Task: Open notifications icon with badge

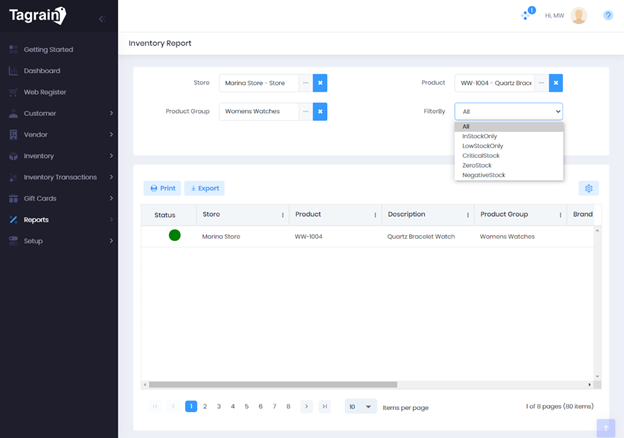Action: (528, 14)
